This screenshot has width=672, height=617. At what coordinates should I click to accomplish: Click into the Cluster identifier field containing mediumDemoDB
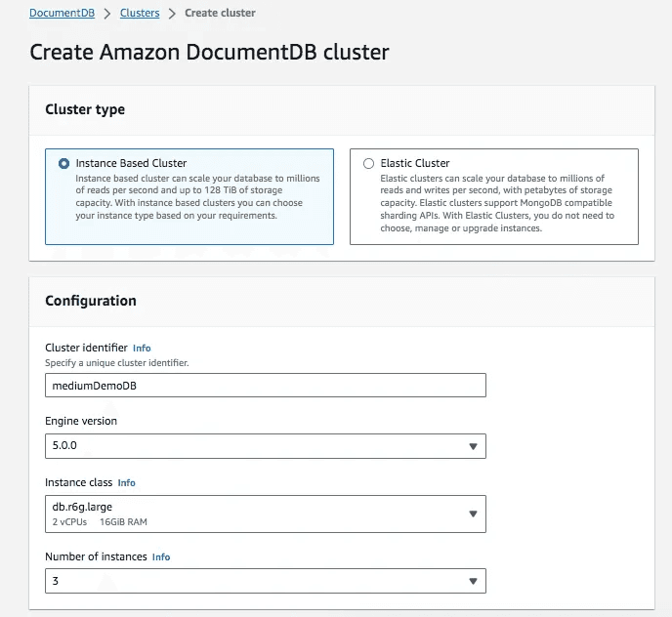tap(266, 386)
